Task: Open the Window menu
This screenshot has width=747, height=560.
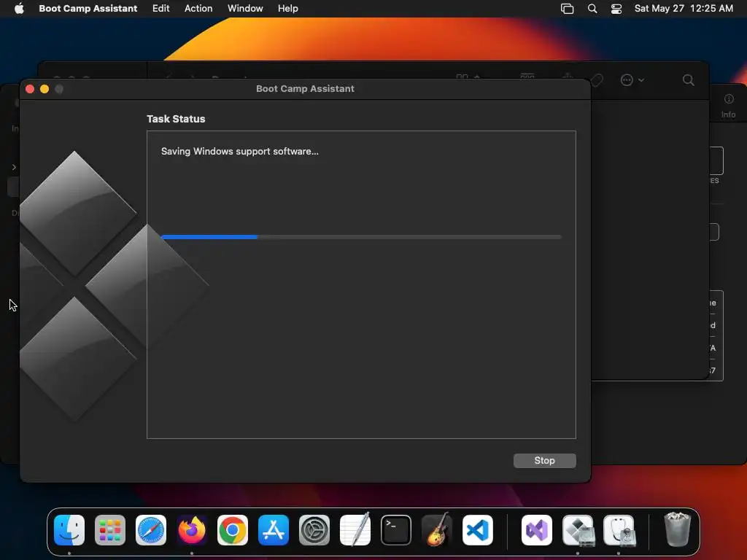Action: pos(245,8)
